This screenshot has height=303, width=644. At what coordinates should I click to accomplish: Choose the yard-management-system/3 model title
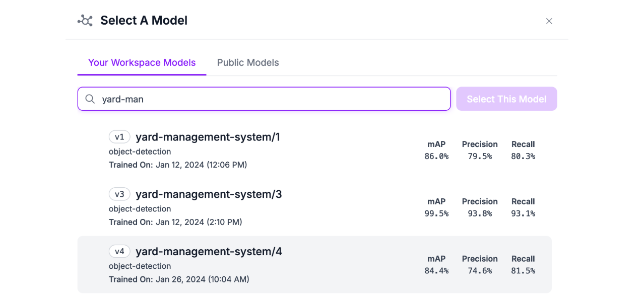pos(209,194)
